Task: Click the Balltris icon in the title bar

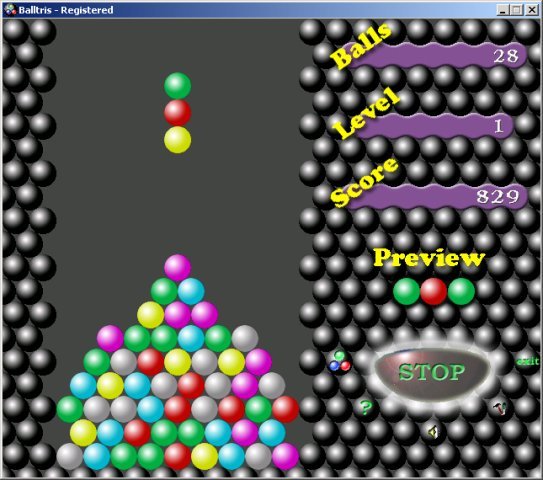Action: [x=10, y=10]
